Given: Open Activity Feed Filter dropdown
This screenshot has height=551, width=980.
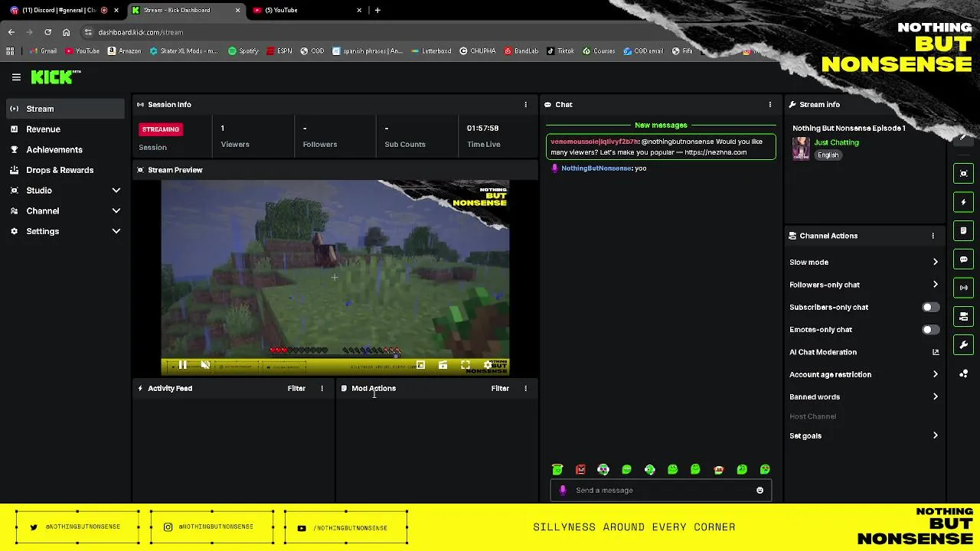Looking at the screenshot, I should click(x=296, y=389).
